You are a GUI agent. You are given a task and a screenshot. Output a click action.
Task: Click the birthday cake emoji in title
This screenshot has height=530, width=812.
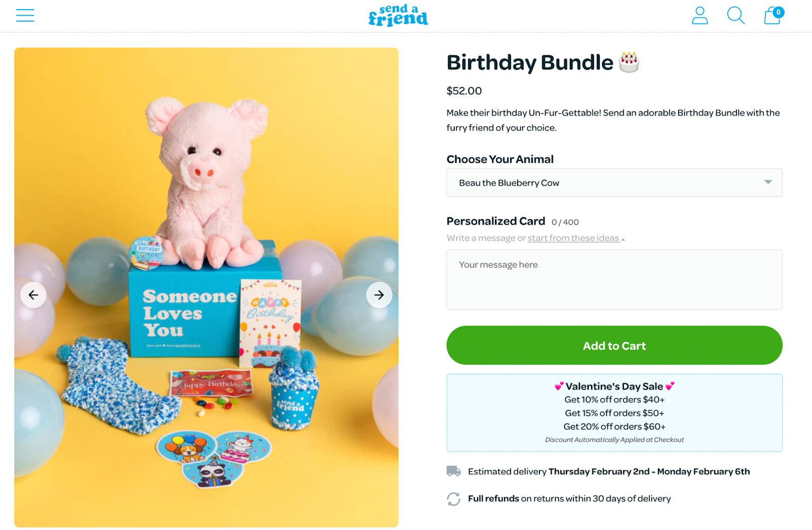(x=629, y=62)
